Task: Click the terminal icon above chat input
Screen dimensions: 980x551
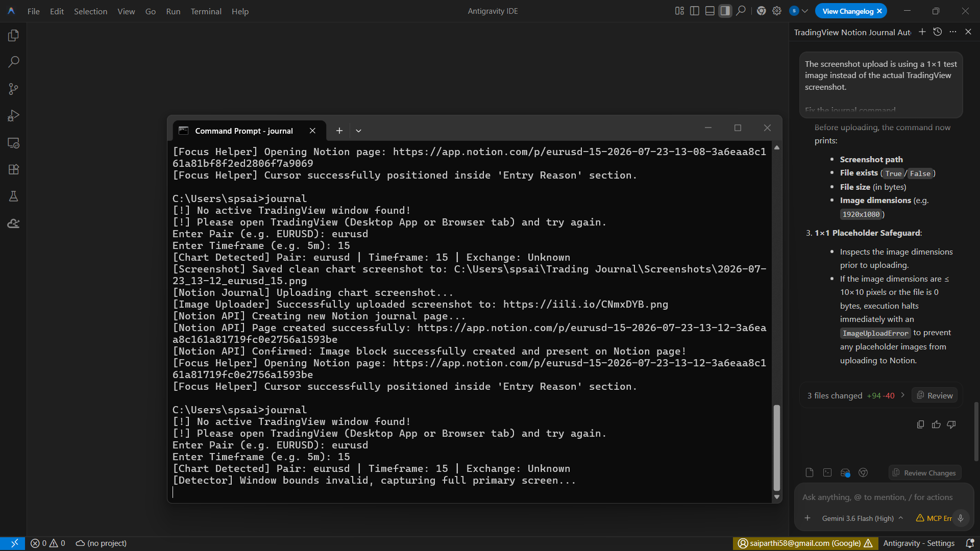Action: pyautogui.click(x=827, y=472)
